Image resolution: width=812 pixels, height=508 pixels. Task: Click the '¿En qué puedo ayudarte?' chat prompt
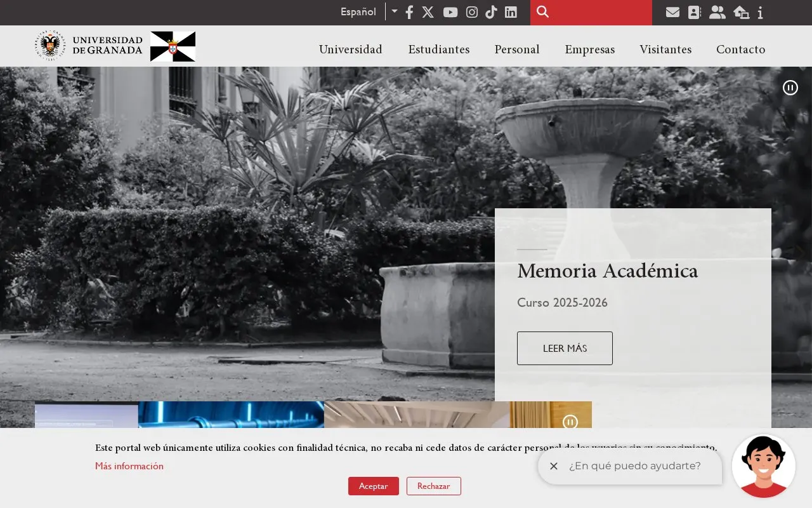tap(635, 466)
